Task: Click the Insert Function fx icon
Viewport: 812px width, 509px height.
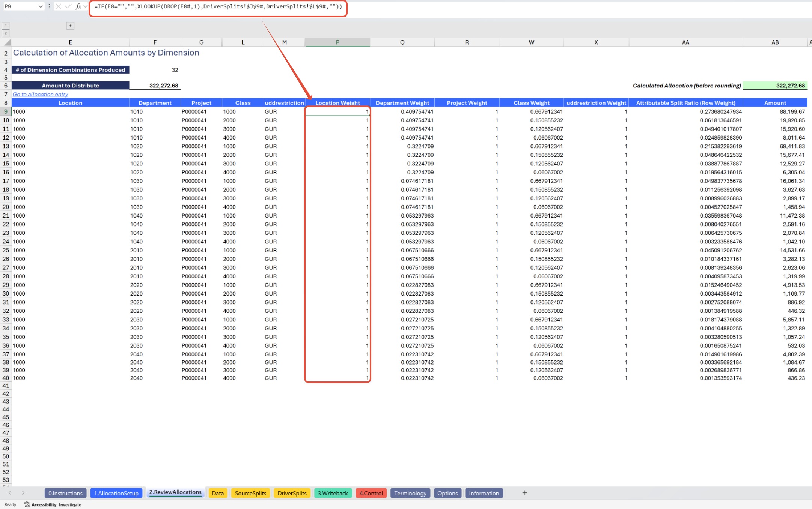Action: (x=78, y=6)
